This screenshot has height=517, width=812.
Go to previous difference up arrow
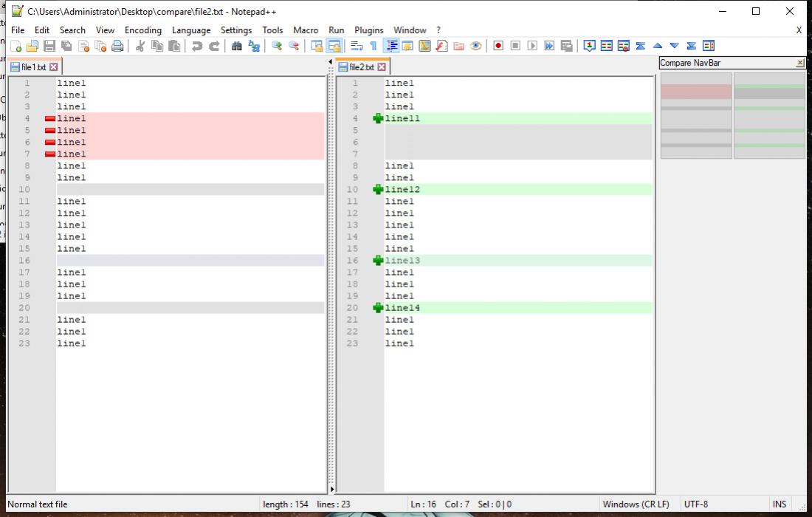click(x=658, y=46)
